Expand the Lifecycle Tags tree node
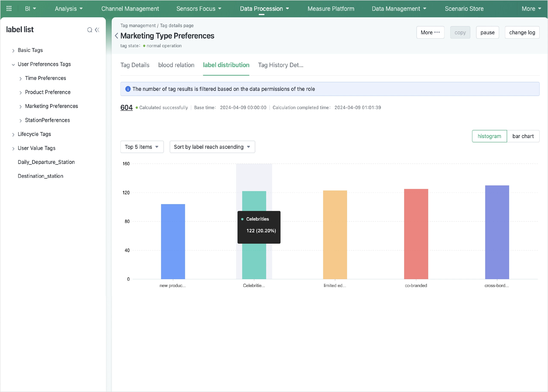Screen dimensions: 548x392 pyautogui.click(x=13, y=134)
